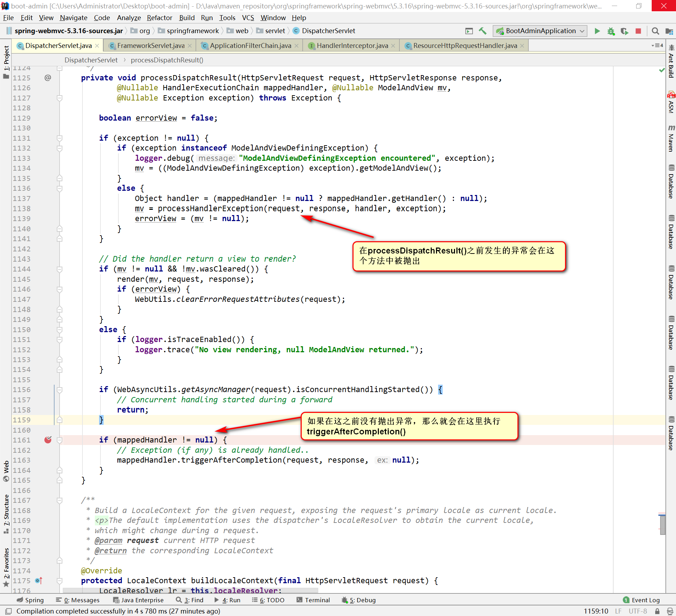Screen dimensions: 676x616
Task: Collapse else block fold at line 1136
Action: [x=60, y=189]
